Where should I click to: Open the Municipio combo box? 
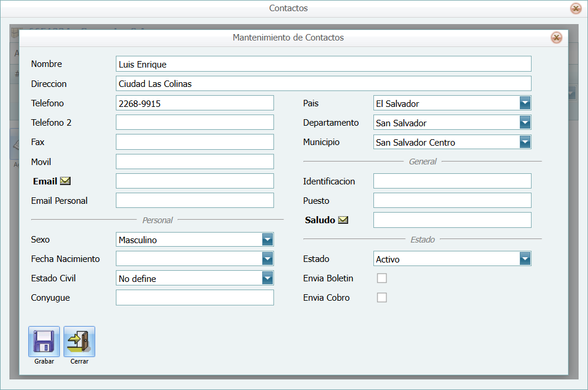[525, 142]
